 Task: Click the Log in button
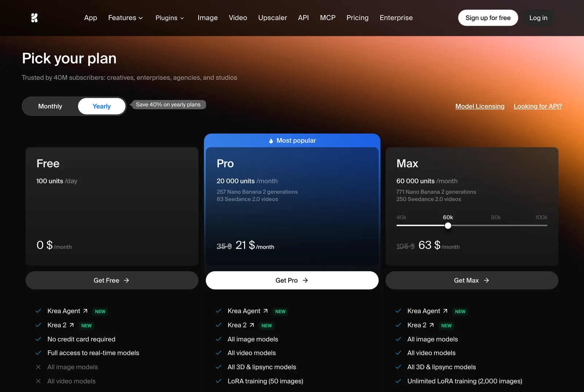(538, 18)
